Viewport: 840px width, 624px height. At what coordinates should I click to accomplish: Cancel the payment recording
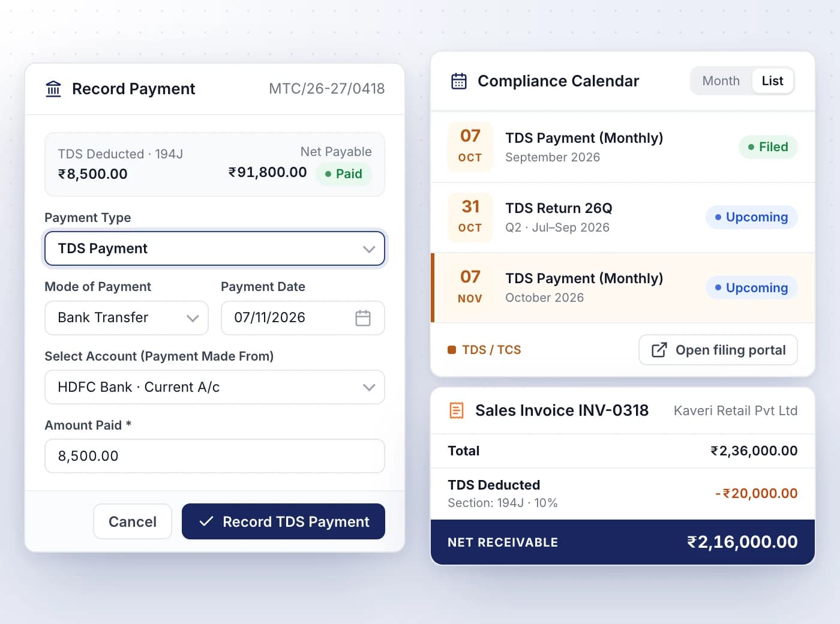click(x=133, y=521)
